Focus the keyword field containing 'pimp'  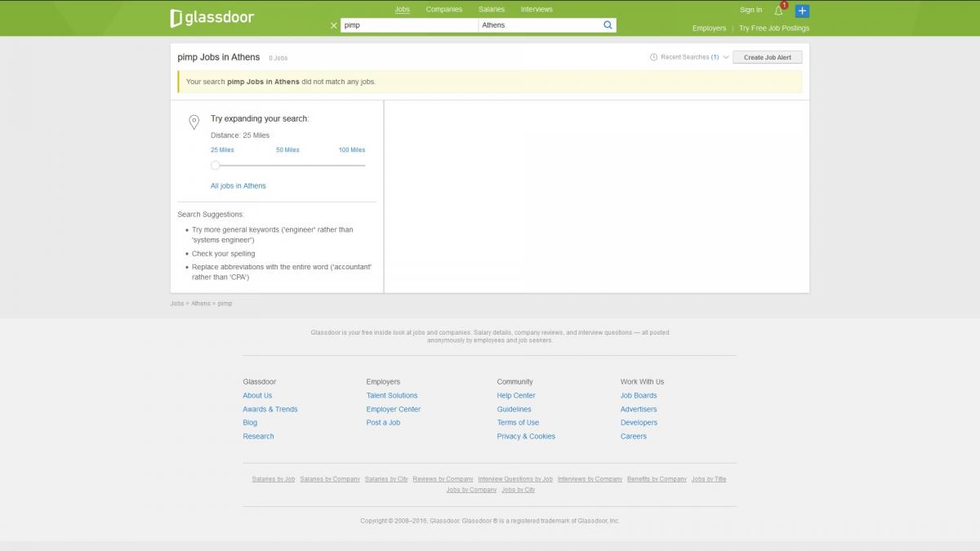click(x=409, y=25)
